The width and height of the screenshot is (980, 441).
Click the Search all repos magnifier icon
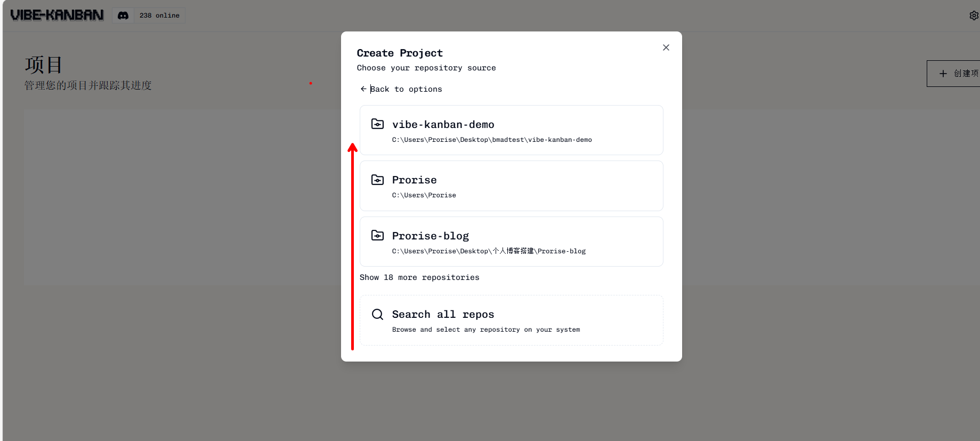click(377, 315)
